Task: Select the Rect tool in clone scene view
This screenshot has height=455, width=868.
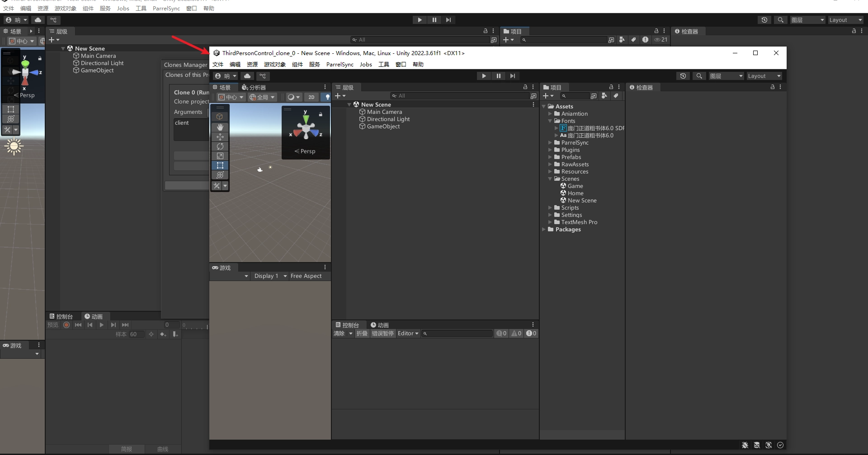Action: 220,165
